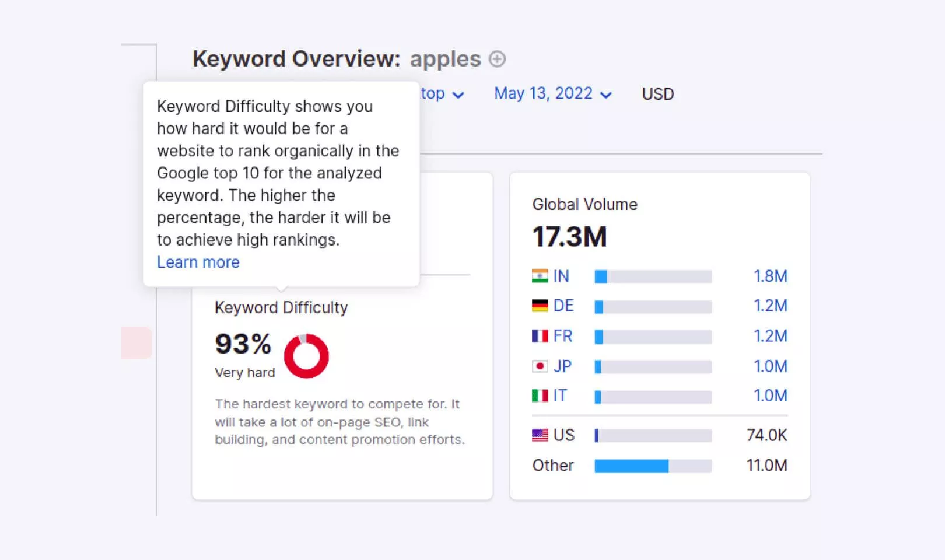Click the 1.8M India volume value

coord(770,276)
